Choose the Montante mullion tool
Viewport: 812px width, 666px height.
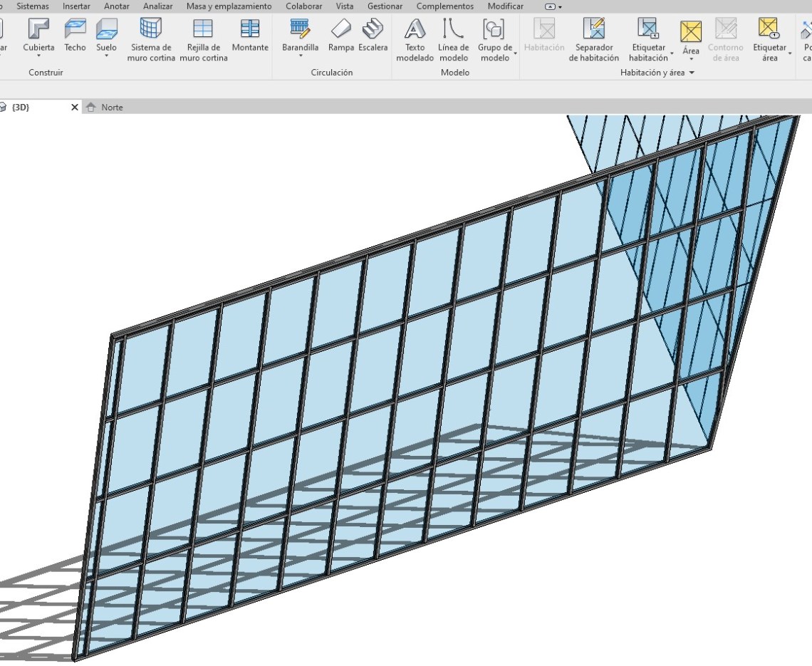point(250,35)
